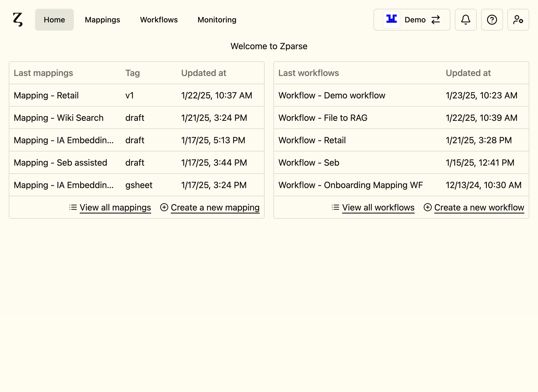Viewport: 538px width, 392px height.
Task: Open the help question mark icon
Action: pyautogui.click(x=492, y=20)
